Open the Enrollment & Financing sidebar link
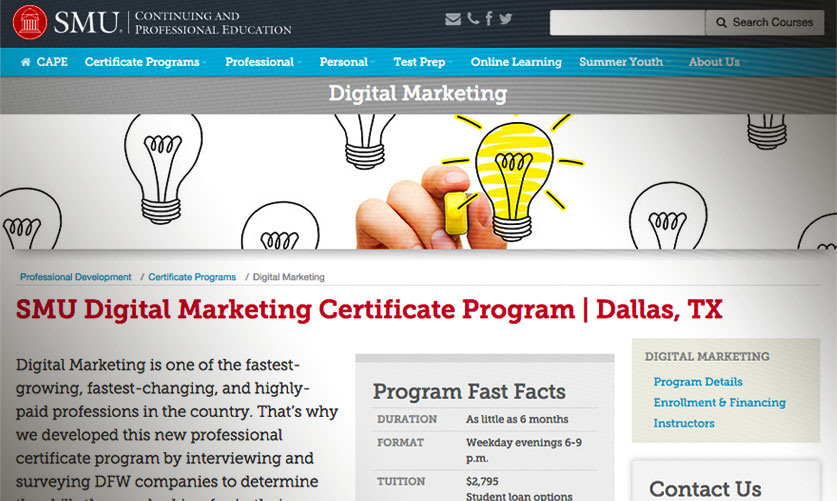 pyautogui.click(x=719, y=403)
